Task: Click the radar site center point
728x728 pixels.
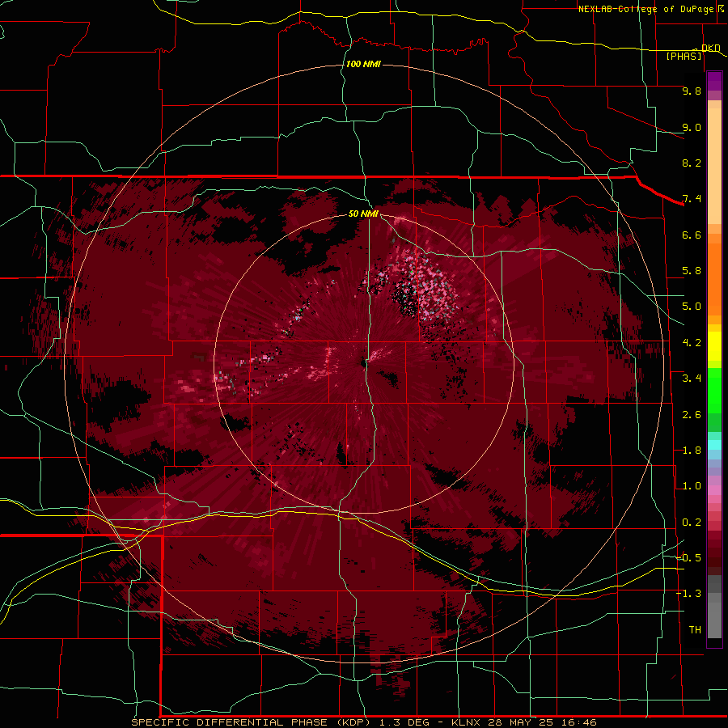Action: [363, 362]
